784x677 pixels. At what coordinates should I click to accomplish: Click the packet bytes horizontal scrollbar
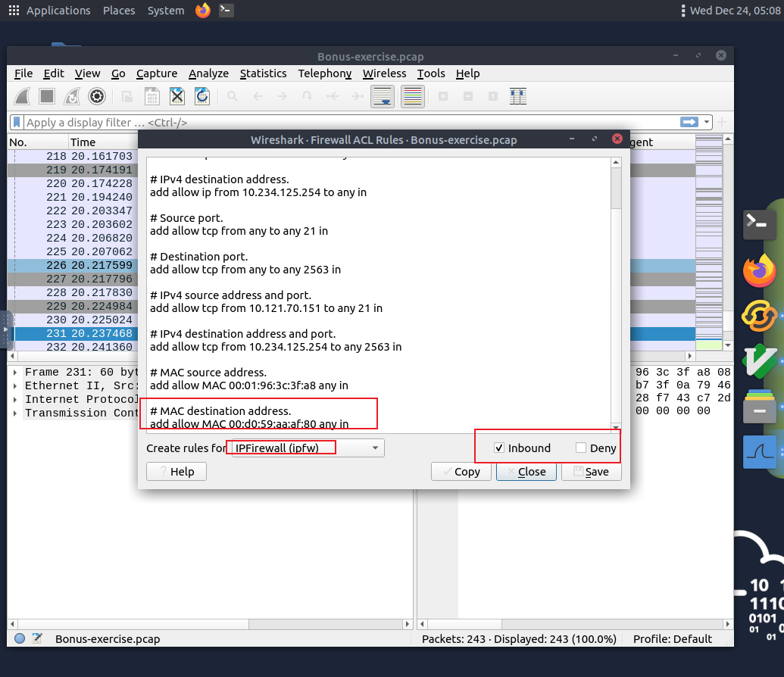click(x=575, y=624)
